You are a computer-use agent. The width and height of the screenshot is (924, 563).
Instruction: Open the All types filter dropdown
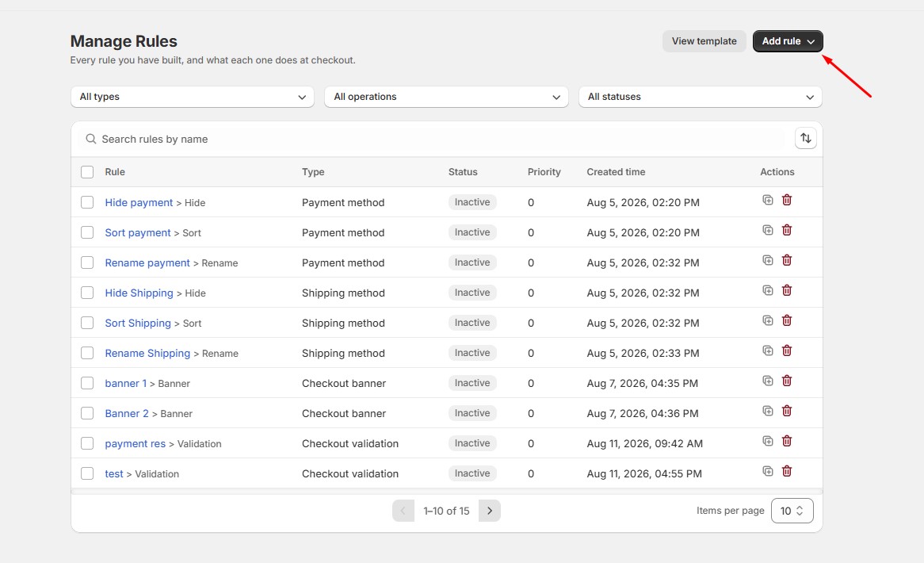point(193,97)
